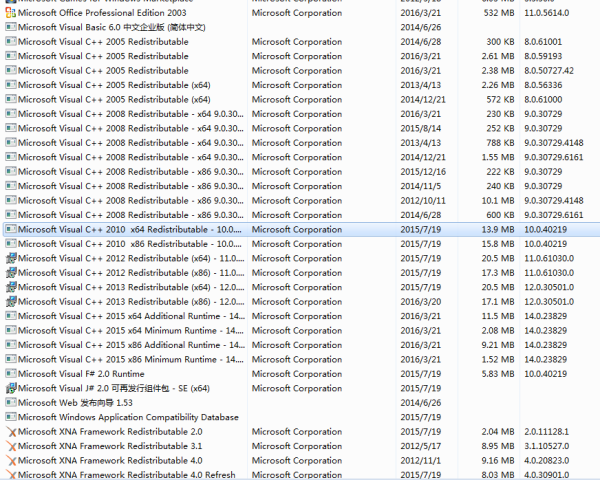
Task: Click the install date '2015/8/14'
Action: (421, 128)
